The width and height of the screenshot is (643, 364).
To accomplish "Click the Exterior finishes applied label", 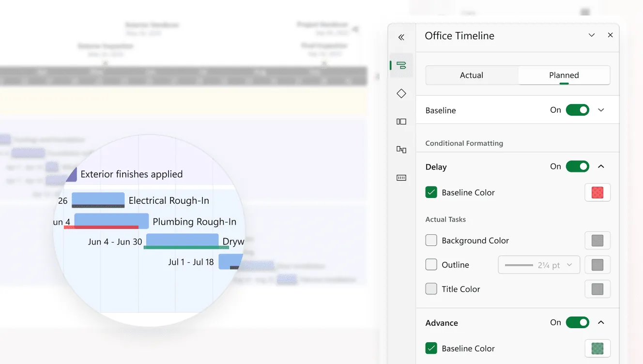I will (132, 174).
